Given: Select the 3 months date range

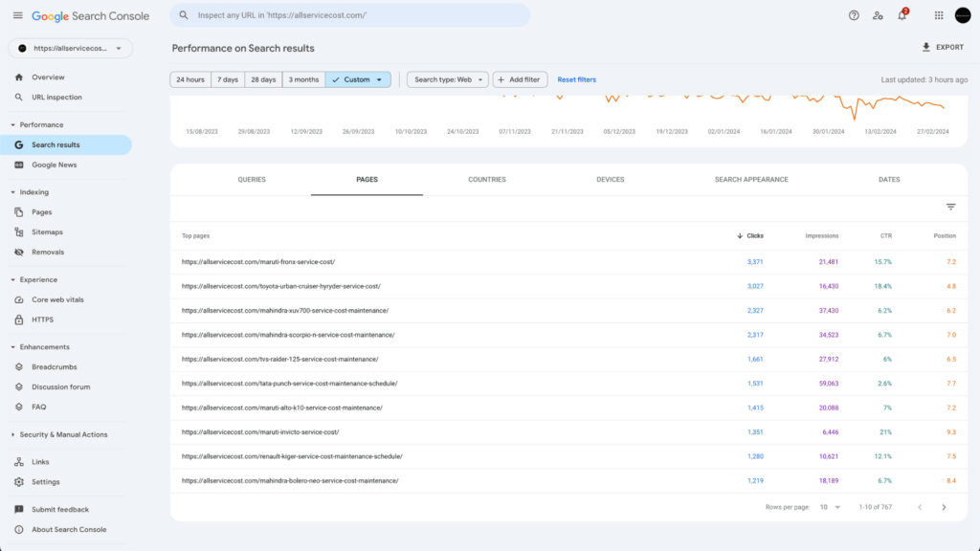Looking at the screenshot, I should (x=303, y=80).
